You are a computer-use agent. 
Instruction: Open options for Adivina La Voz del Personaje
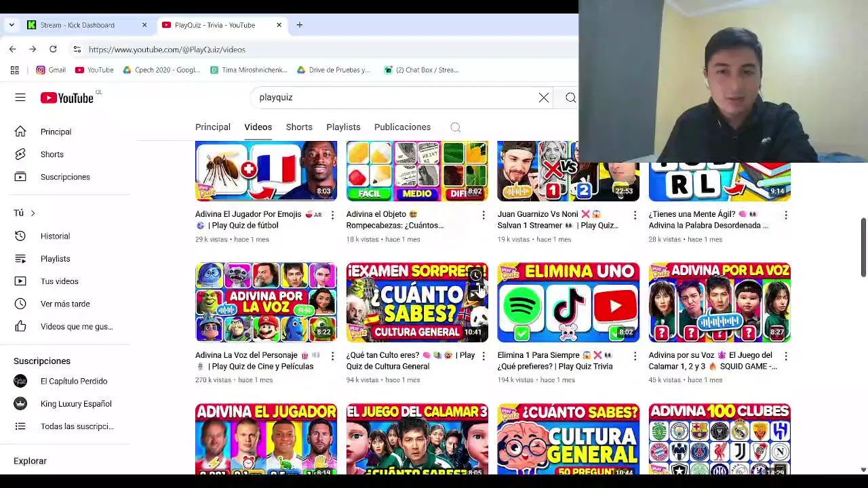click(x=332, y=356)
